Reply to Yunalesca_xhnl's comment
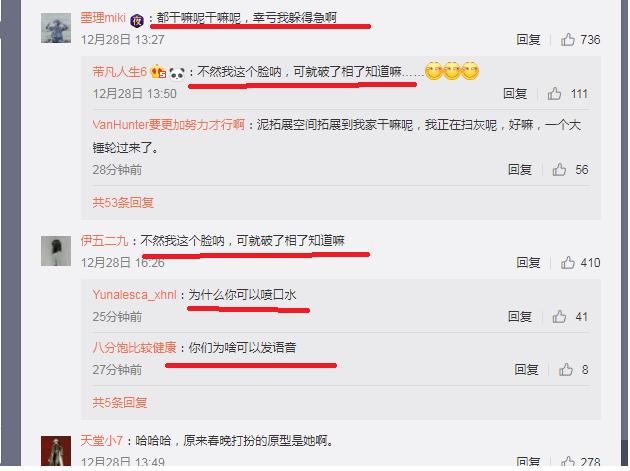Viewport: 630px width, 471px height. (x=520, y=316)
